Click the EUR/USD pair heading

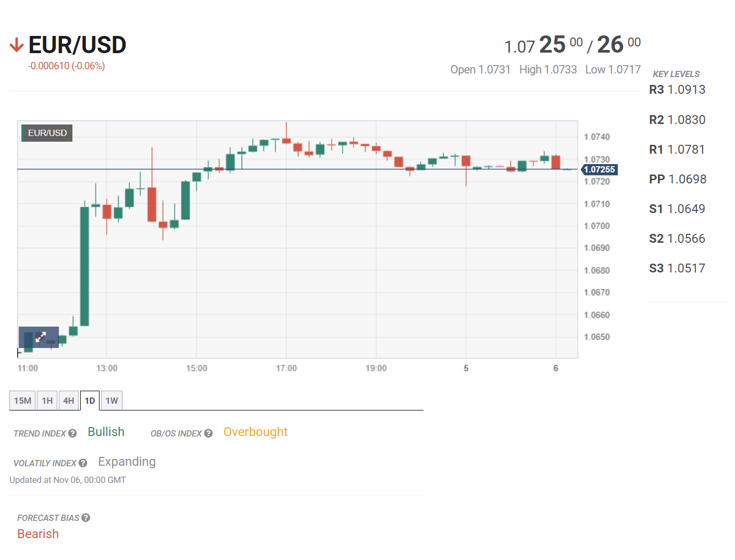coord(77,45)
